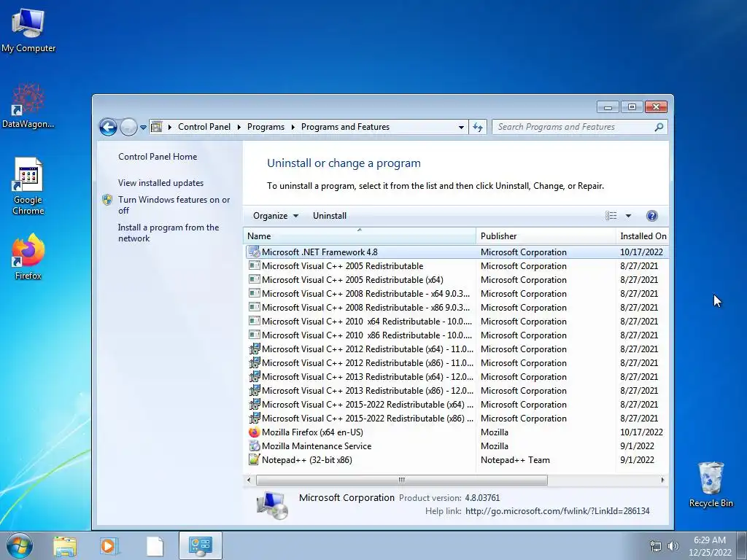747x560 pixels.
Task: Open the blank document taskbar item
Action: point(155,546)
